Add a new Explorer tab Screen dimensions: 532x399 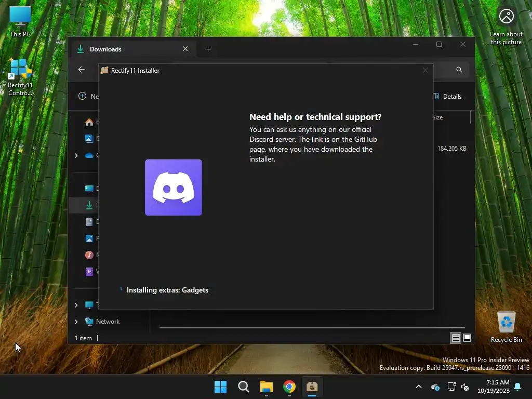coord(208,49)
